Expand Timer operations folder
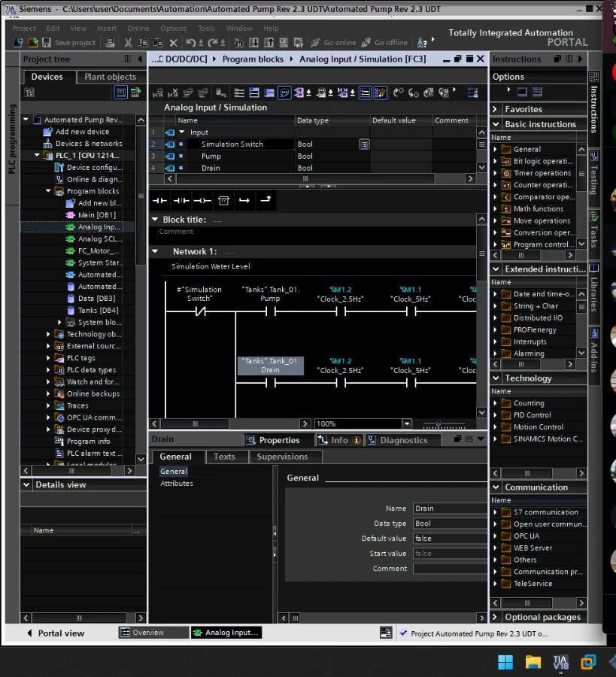This screenshot has height=677, width=616. [x=495, y=173]
